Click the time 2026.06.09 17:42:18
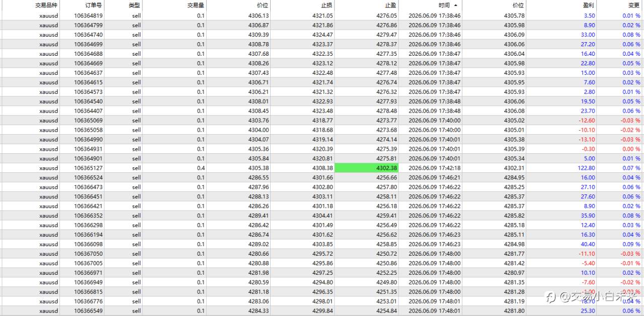The width and height of the screenshot is (644, 316). click(434, 168)
